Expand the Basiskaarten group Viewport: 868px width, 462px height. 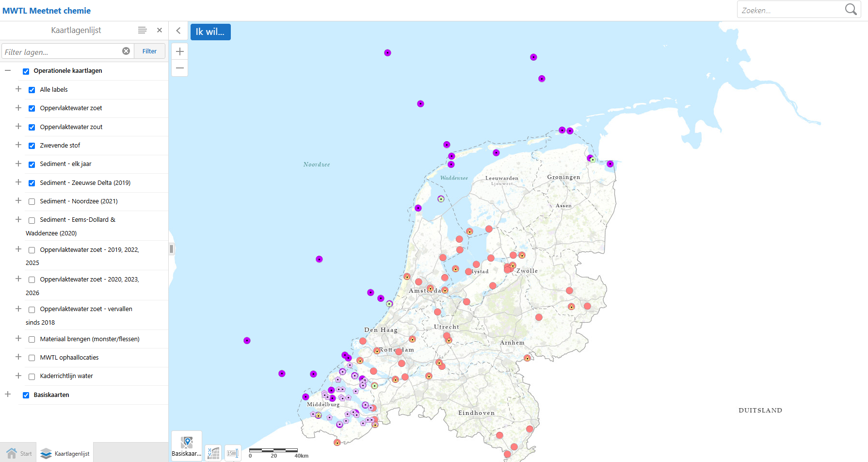click(8, 395)
